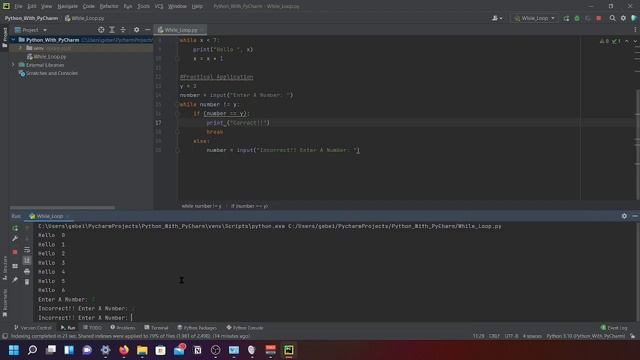Stop the process from main toolbar
640x360 pixels.
pyautogui.click(x=599, y=18)
